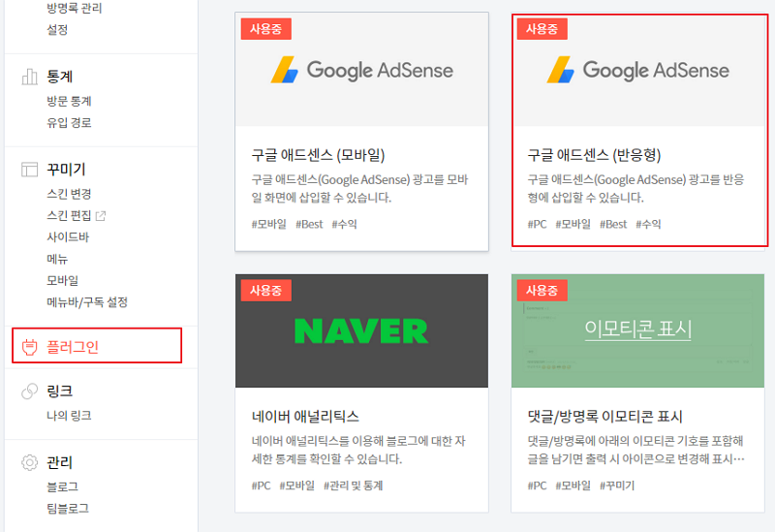Click #모바일 tag in 이모티콘 표시 card

coord(573,485)
